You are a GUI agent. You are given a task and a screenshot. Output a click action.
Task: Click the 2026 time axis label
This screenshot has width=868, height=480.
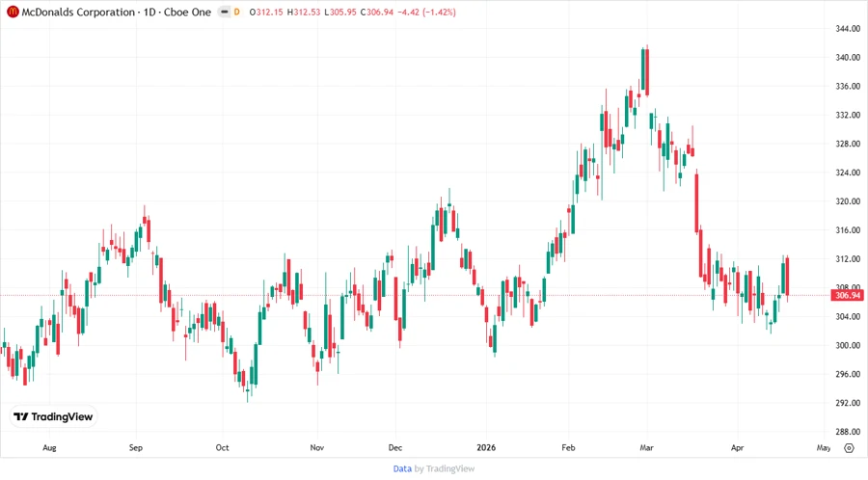(x=486, y=448)
